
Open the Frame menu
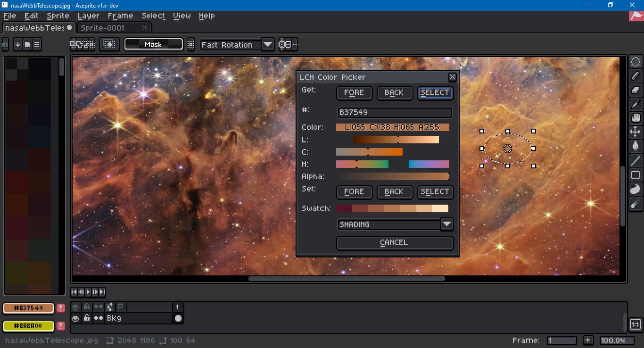tap(120, 16)
